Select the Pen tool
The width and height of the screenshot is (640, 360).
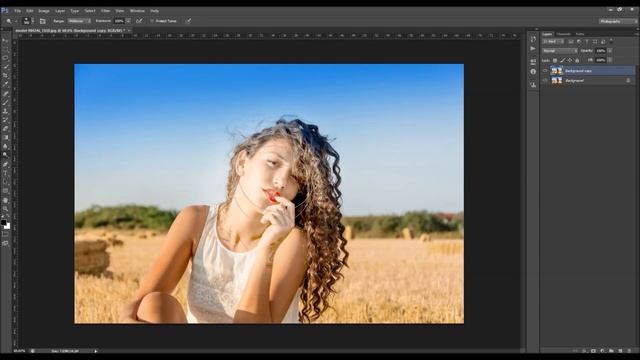tap(5, 164)
